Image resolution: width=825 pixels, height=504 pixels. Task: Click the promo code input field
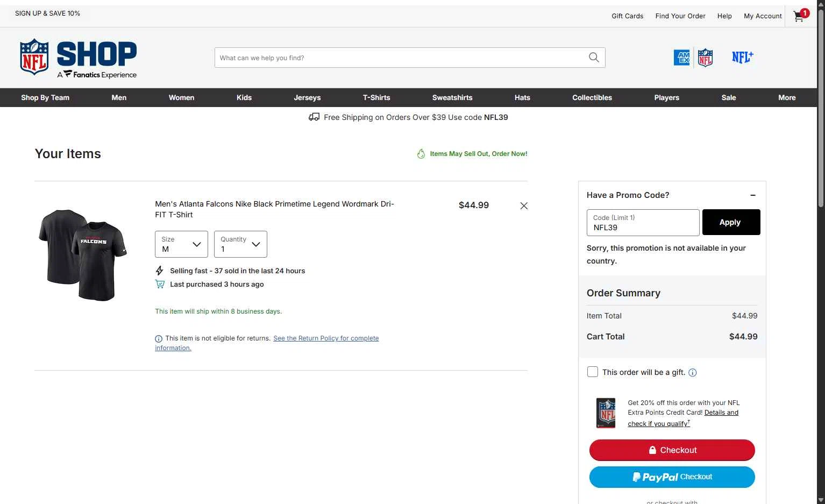(643, 223)
